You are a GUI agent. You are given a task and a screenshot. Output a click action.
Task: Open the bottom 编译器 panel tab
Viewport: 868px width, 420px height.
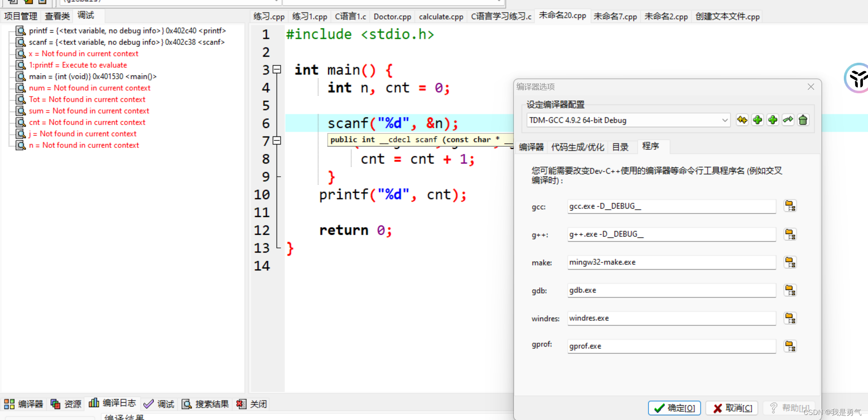24,404
